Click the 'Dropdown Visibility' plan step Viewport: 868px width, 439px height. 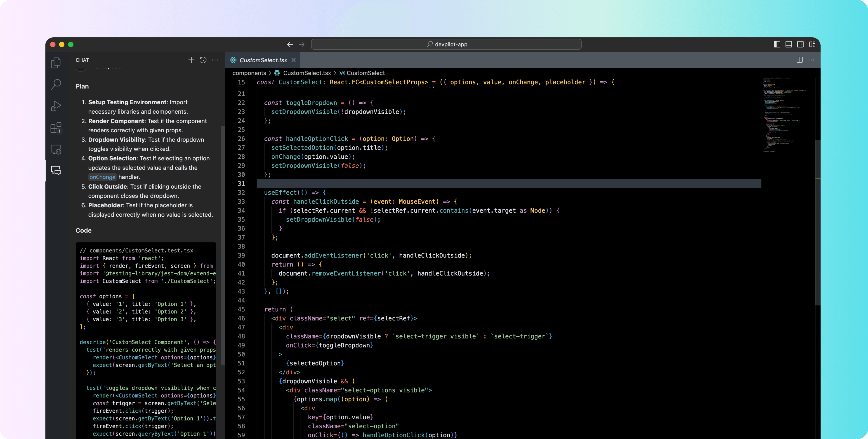coord(116,139)
